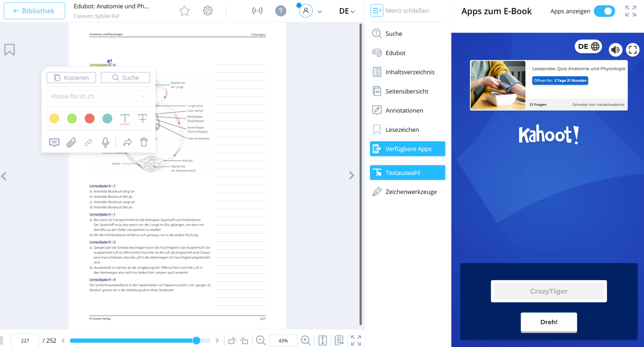Viewport: 644px width, 347px height.
Task: Fit page to height icon
Action: point(323,341)
